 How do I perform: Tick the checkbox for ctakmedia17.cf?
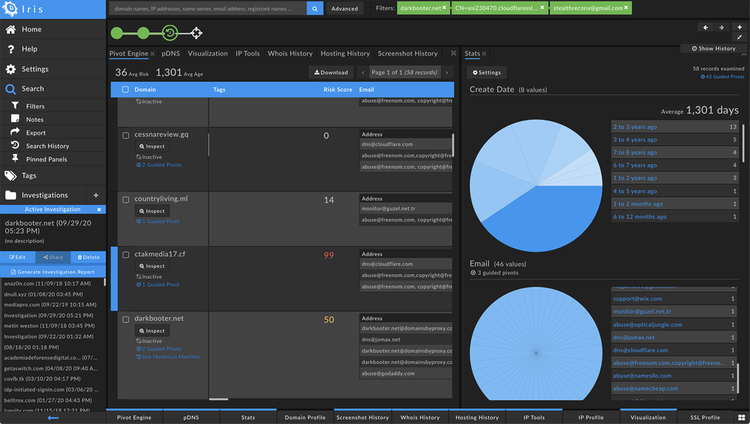[125, 254]
